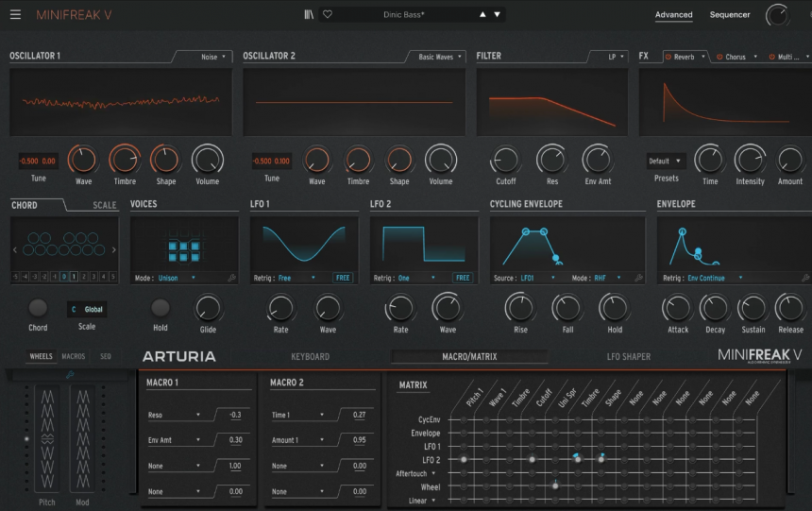812x511 pixels.
Task: Click Oscillator 2 Tune value field
Action: (271, 162)
